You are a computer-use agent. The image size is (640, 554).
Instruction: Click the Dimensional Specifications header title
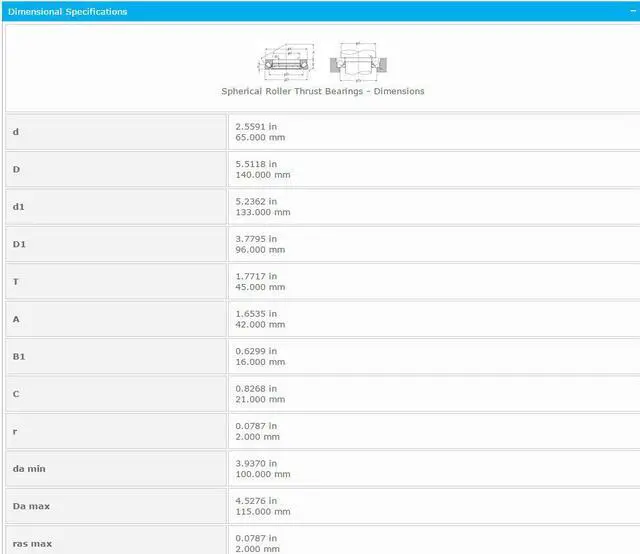tap(68, 12)
